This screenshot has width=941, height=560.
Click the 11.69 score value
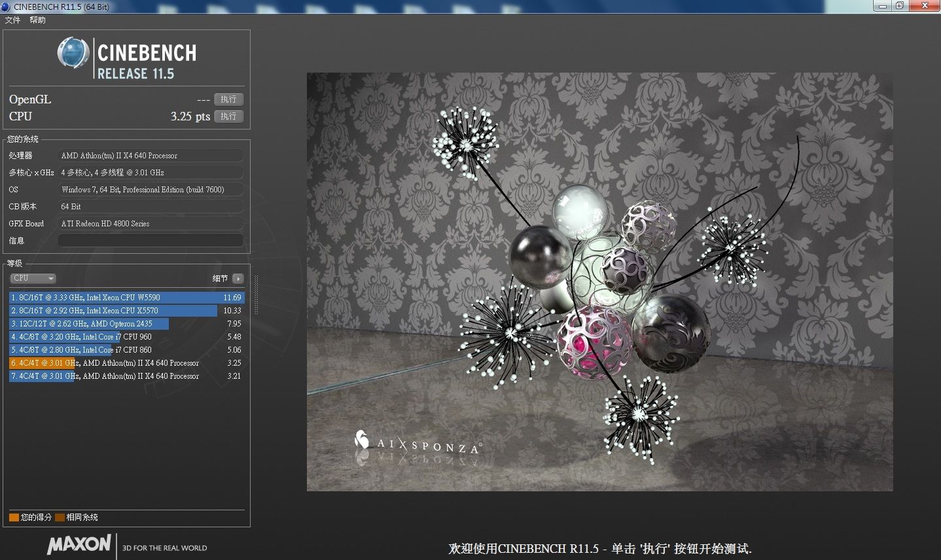232,298
